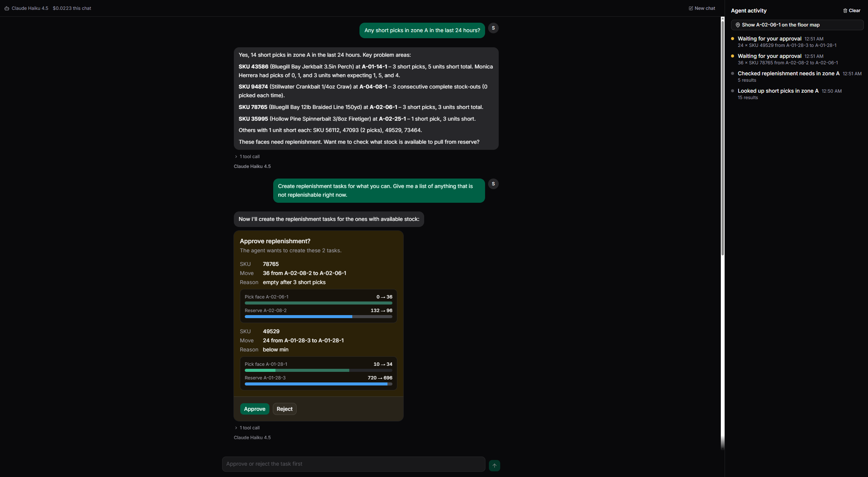The height and width of the screenshot is (477, 868).
Task: Click the Agent activity panel title
Action: pos(748,11)
